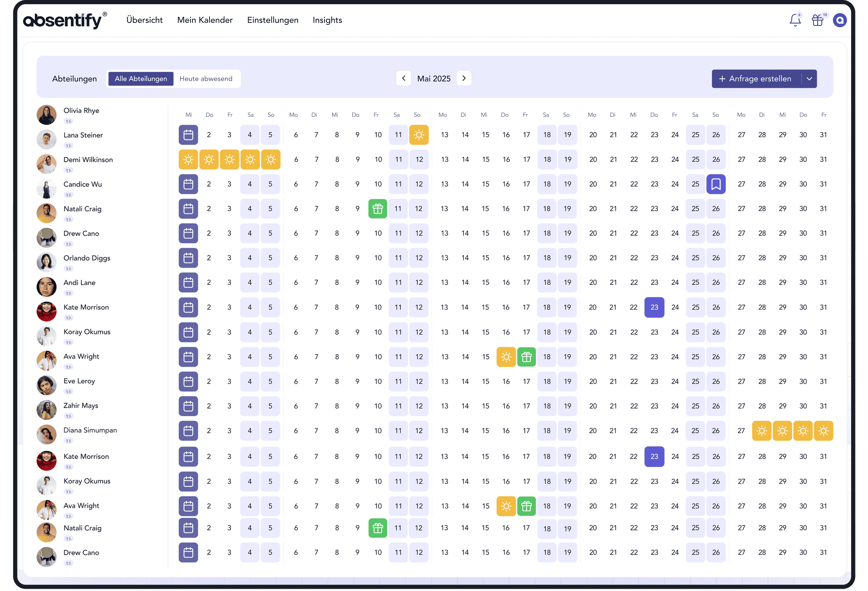Expand the Anfrage erstellen dropdown arrow
The height and width of the screenshot is (591, 868).
(809, 79)
